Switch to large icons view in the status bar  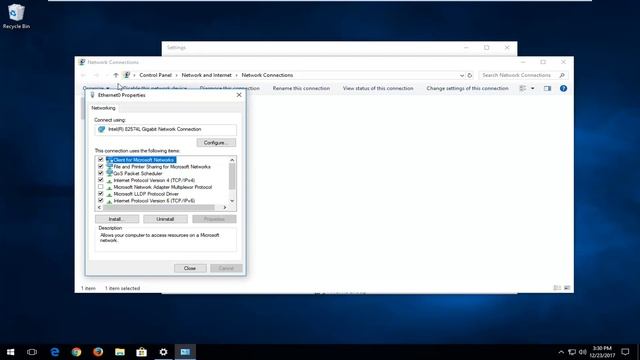(567, 288)
